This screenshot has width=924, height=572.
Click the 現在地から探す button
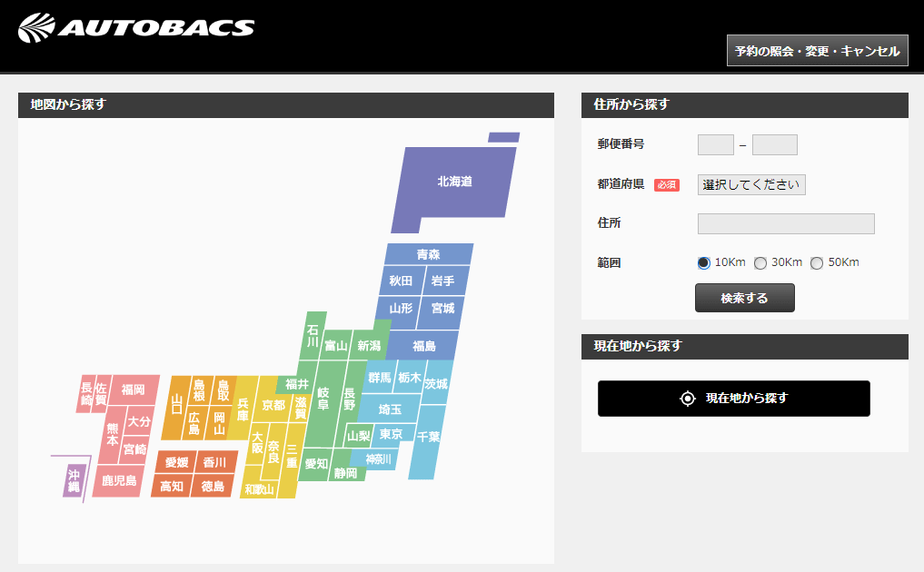click(x=733, y=398)
